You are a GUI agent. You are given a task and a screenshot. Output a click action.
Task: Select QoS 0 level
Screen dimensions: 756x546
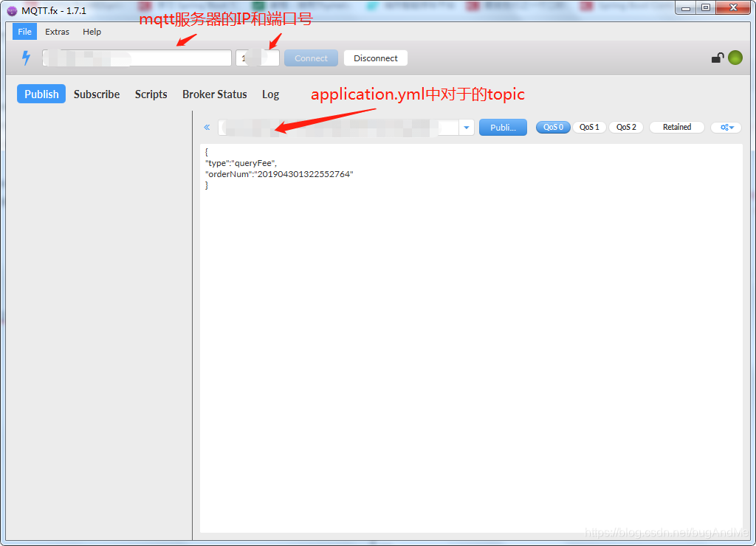(553, 127)
